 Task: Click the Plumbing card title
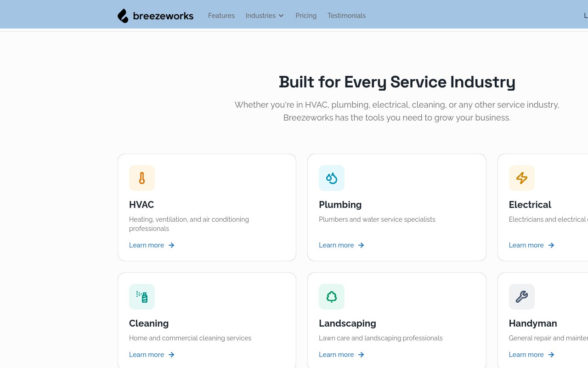tap(340, 205)
